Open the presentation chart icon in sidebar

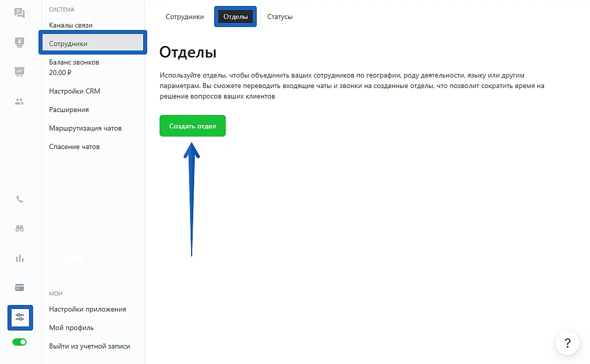(20, 71)
